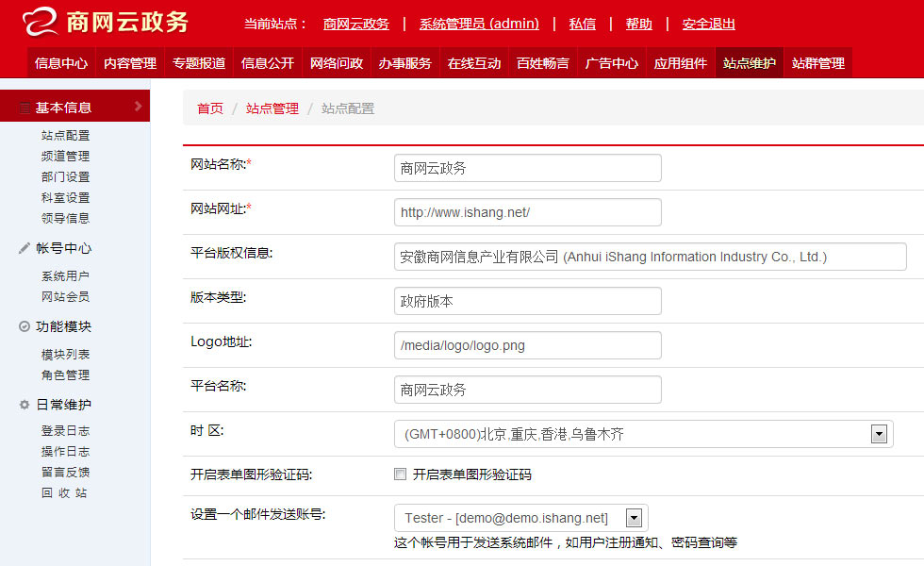Open the 信息中心 menu tab

click(61, 63)
